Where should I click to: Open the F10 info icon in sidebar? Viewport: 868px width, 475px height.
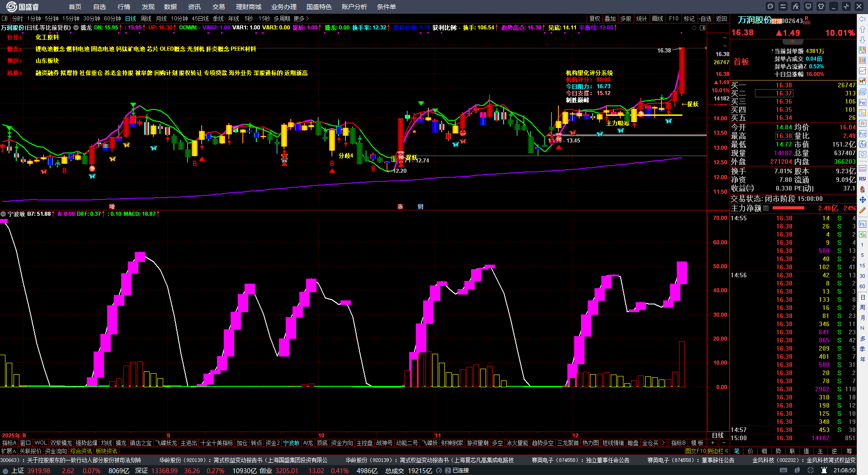(x=863, y=103)
